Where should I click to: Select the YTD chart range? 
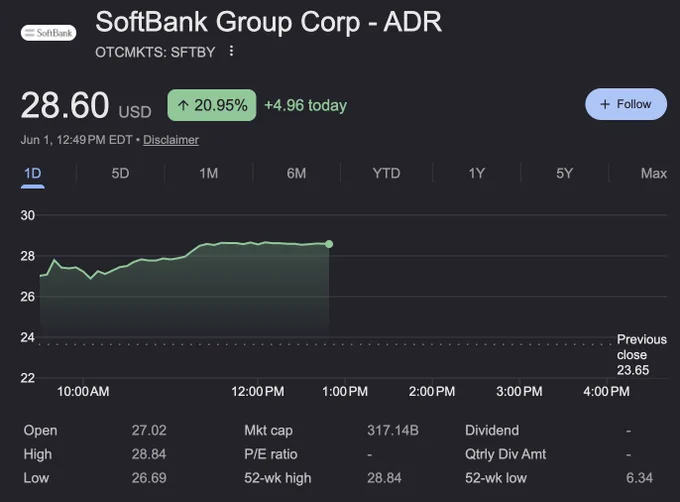click(x=386, y=173)
